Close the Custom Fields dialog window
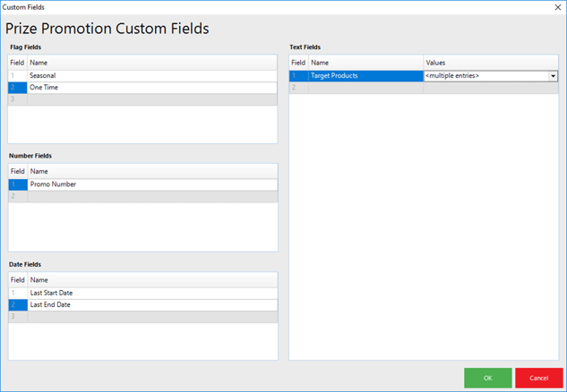The width and height of the screenshot is (567, 392). [x=557, y=7]
